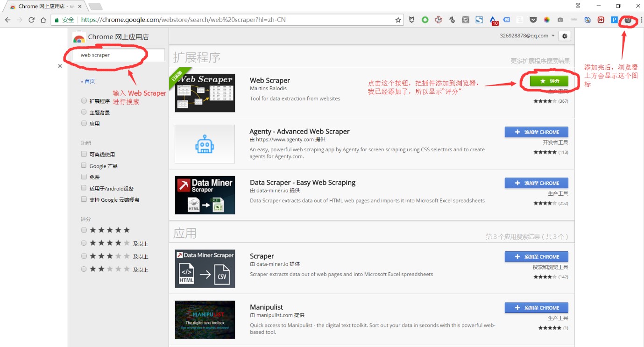Viewport: 644px width, 347px height.
Task: Open a new browser tab
Action: tap(95, 7)
